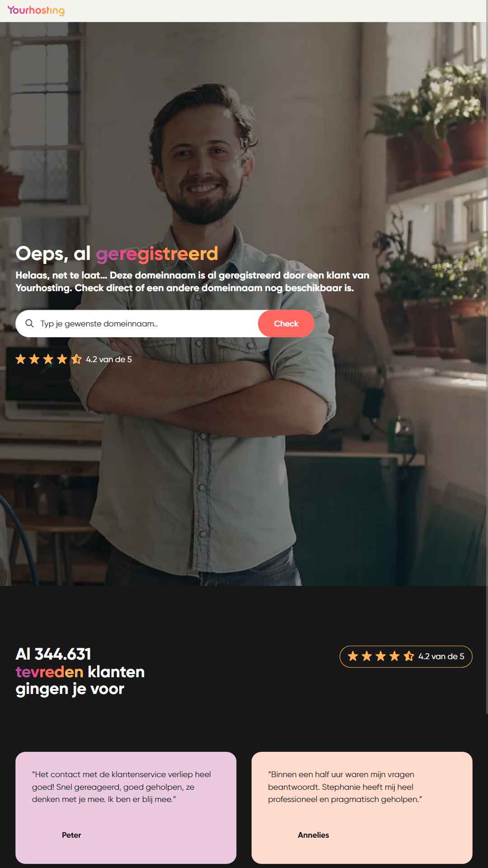Click the 'Al 344.631 tevreden klanten' heading
488x868 pixels.
pos(80,671)
